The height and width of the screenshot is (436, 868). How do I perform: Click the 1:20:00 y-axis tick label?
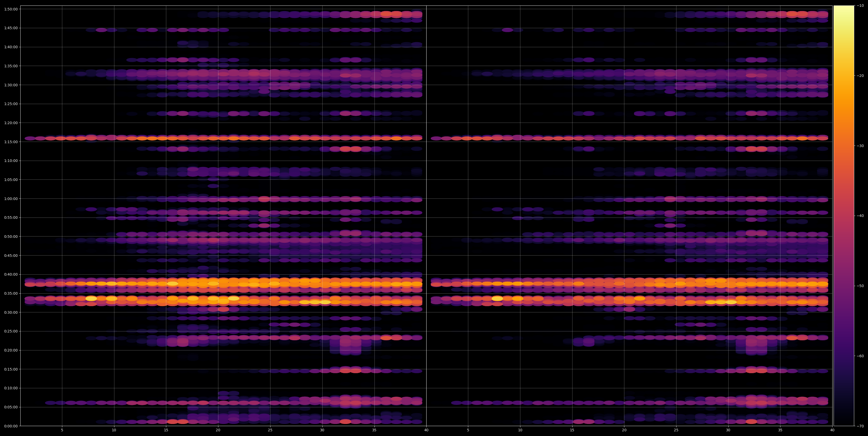(11, 123)
